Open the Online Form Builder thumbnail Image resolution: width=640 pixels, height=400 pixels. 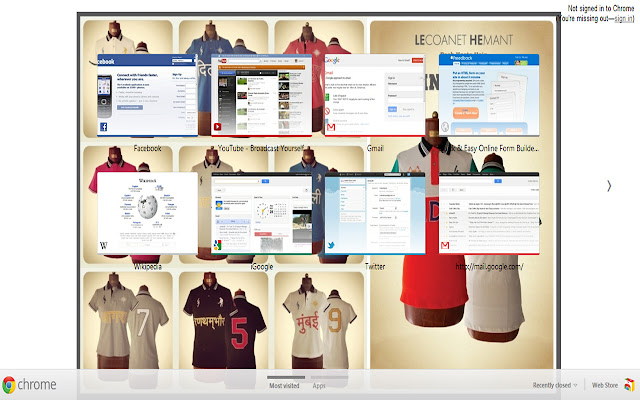(489, 95)
